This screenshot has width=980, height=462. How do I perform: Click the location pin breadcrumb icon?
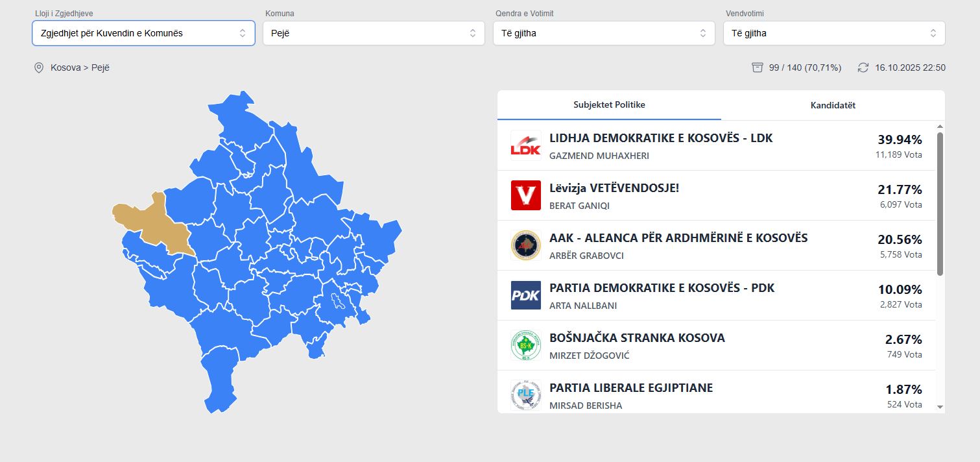[x=39, y=67]
